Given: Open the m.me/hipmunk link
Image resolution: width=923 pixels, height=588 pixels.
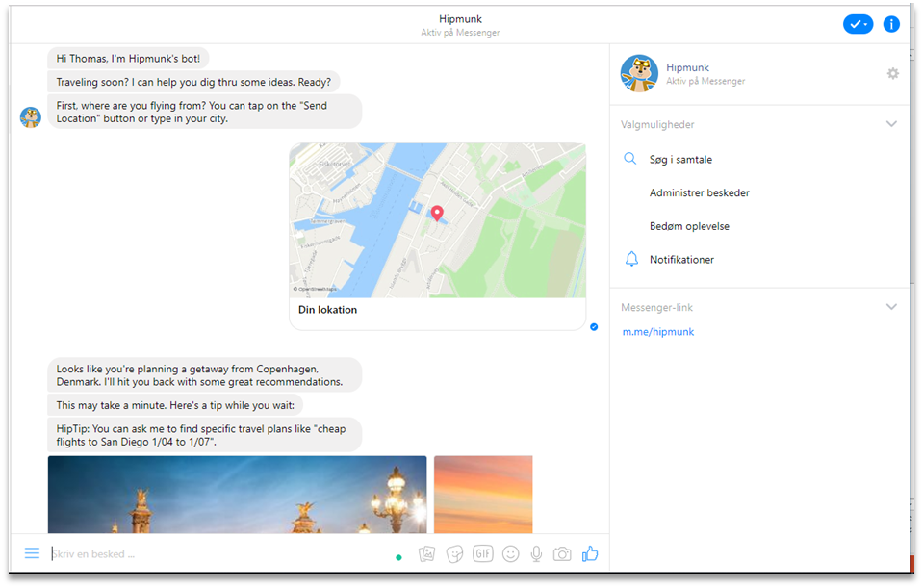Looking at the screenshot, I should [658, 332].
